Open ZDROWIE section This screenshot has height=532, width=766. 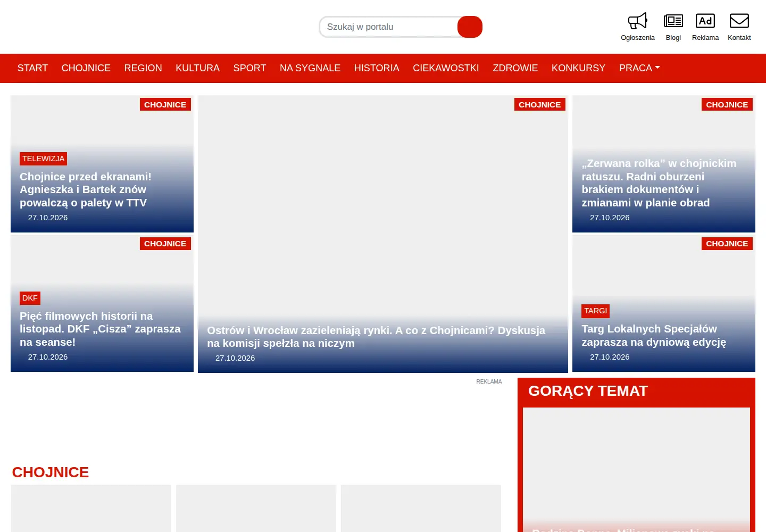(x=515, y=68)
